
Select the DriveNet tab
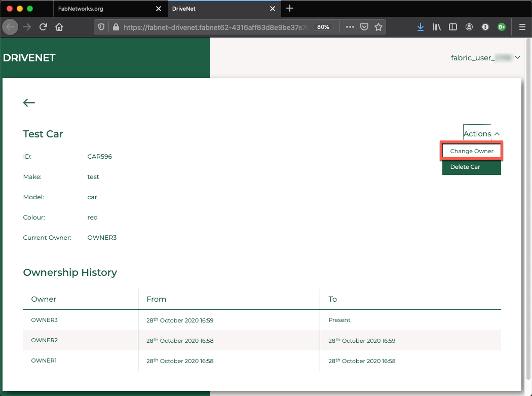click(224, 9)
